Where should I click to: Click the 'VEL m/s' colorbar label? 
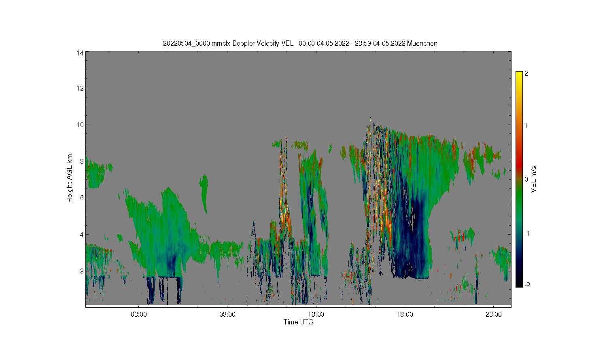534,179
